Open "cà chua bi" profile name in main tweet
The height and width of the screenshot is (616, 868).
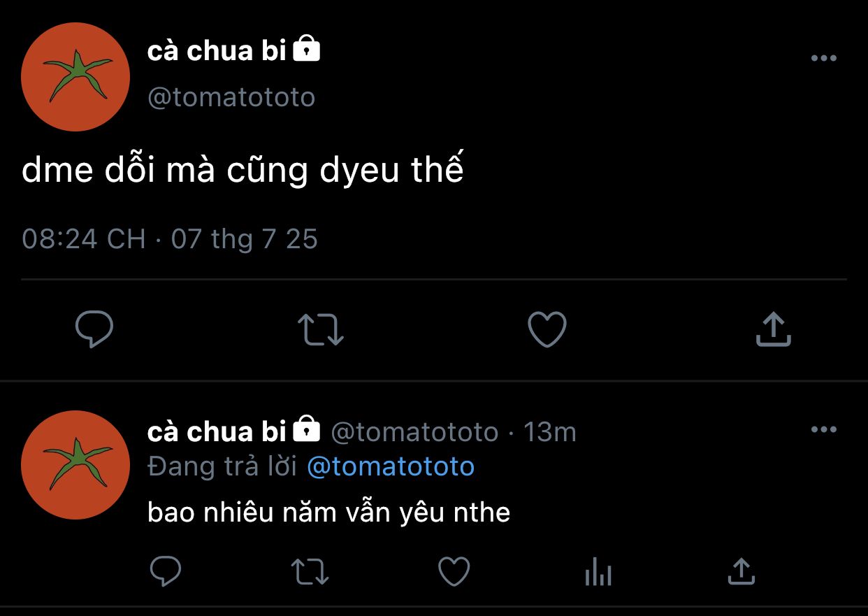click(217, 51)
